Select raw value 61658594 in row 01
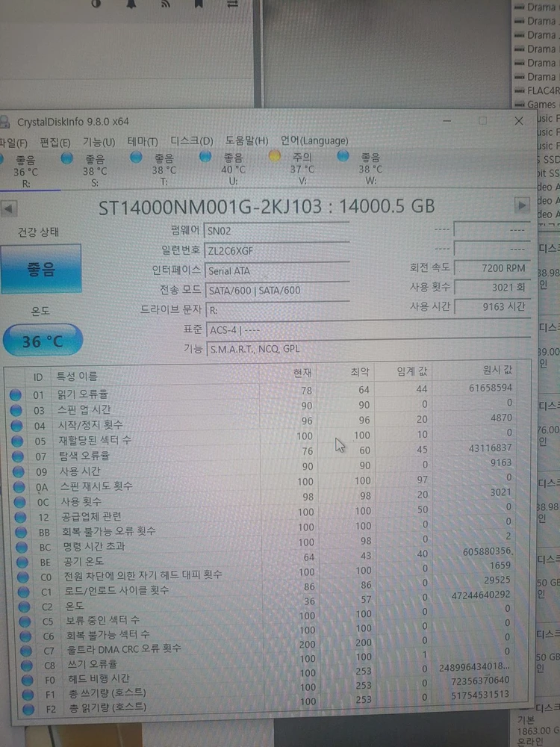This screenshot has height=747, width=560. 490,388
